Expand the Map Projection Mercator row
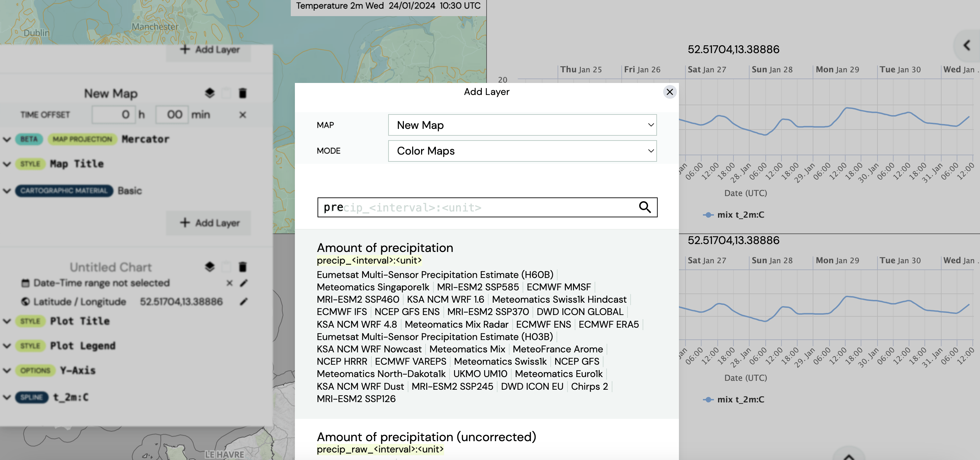This screenshot has width=980, height=460. pyautogui.click(x=7, y=139)
